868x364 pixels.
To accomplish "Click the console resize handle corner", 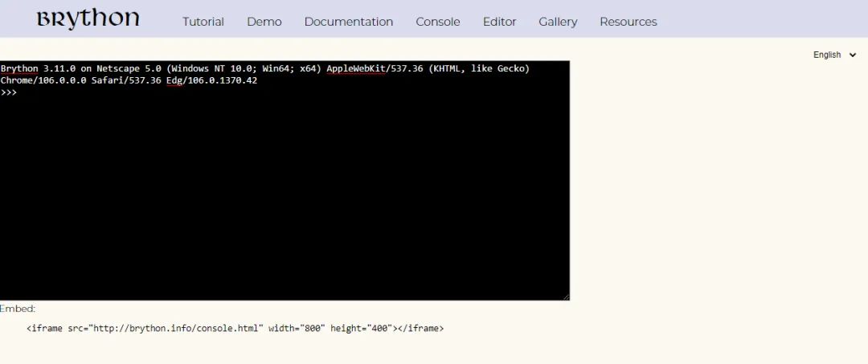I will [566, 297].
